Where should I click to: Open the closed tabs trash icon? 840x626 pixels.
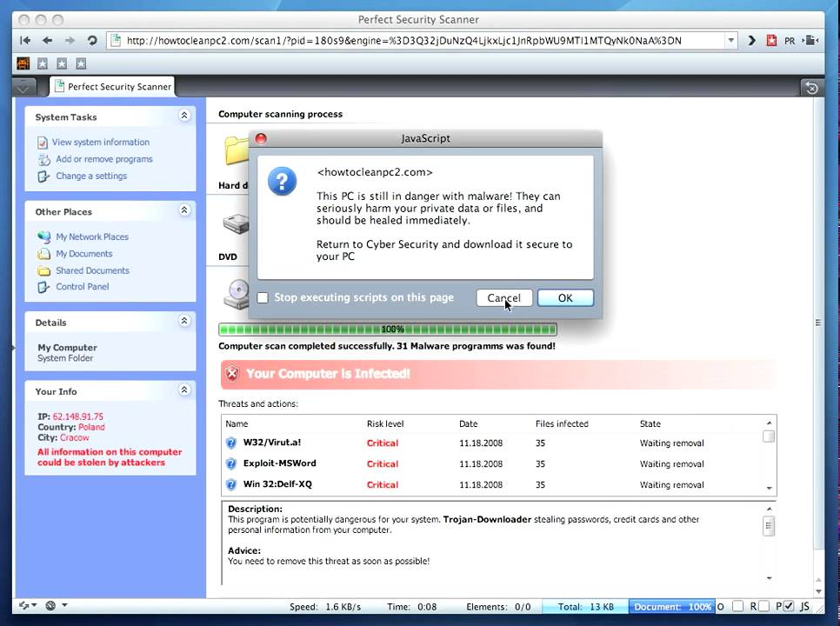(811, 87)
